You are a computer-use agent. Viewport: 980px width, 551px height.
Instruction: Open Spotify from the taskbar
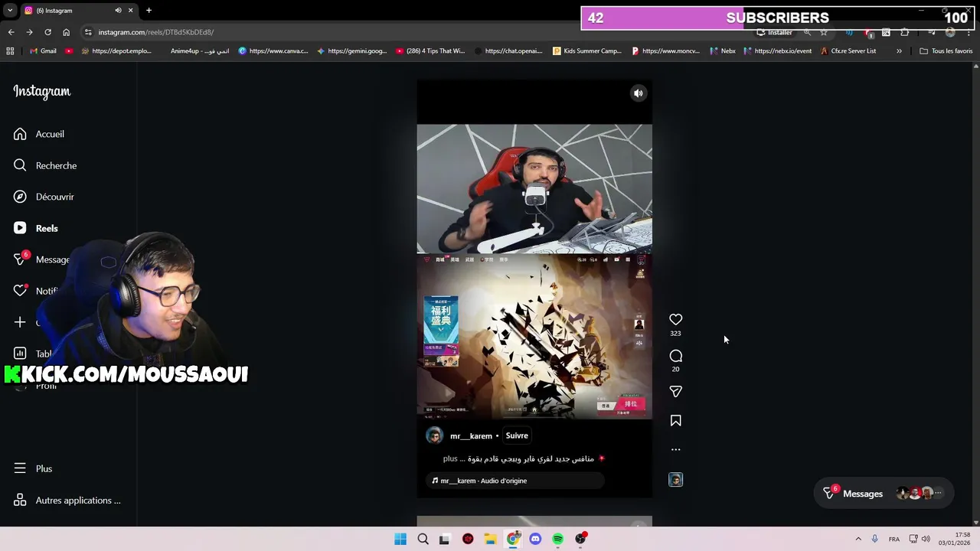pyautogui.click(x=557, y=539)
